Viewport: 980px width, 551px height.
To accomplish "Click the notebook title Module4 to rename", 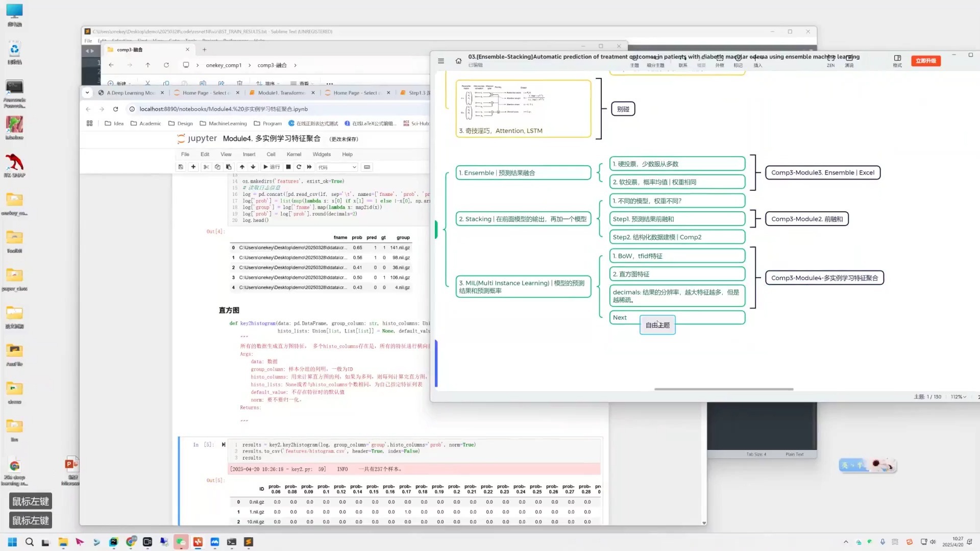I will pyautogui.click(x=272, y=138).
